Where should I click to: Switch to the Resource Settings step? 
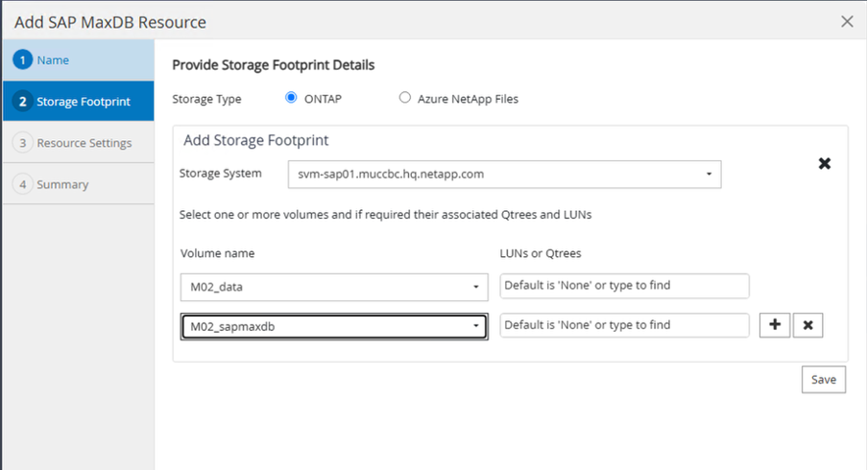pyautogui.click(x=84, y=143)
